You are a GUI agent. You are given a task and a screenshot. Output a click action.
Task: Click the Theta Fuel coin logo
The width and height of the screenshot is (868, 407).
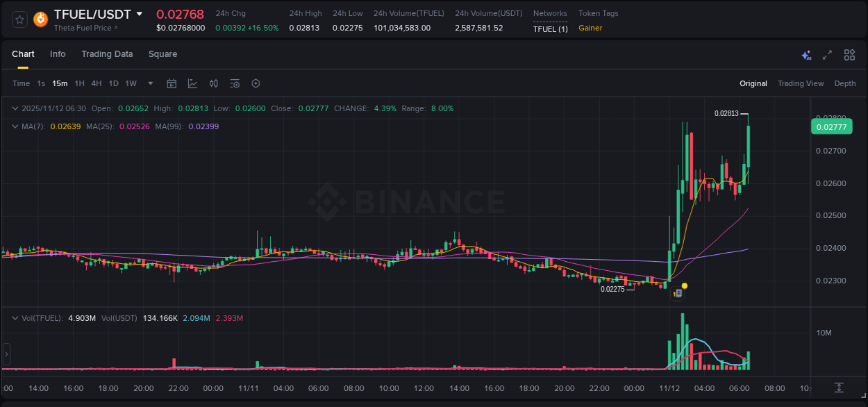(40, 19)
